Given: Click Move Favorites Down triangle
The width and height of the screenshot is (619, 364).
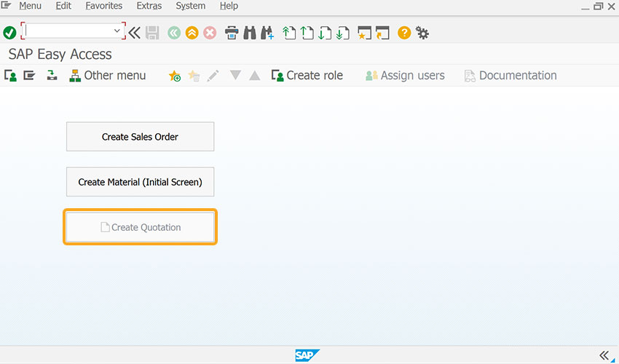Looking at the screenshot, I should click(235, 75).
